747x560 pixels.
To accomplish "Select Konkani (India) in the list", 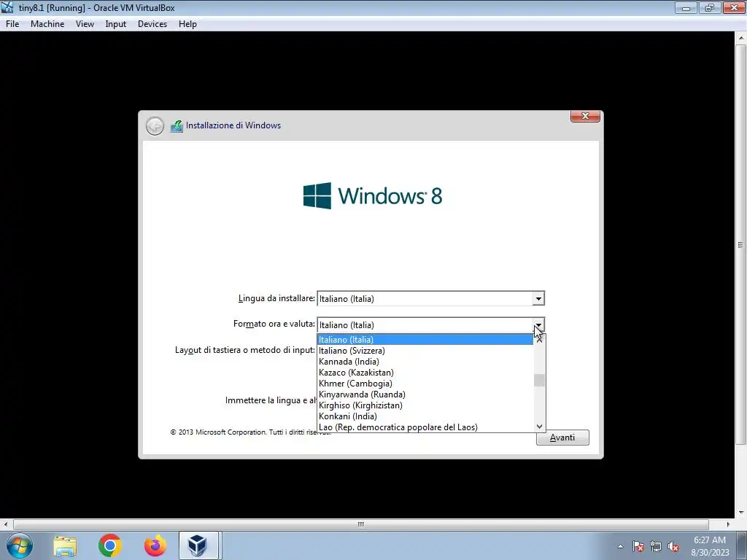I will pos(425,416).
